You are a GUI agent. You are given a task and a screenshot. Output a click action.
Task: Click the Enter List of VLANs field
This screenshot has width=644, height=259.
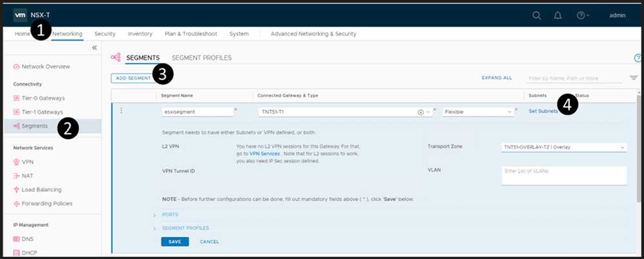564,176
